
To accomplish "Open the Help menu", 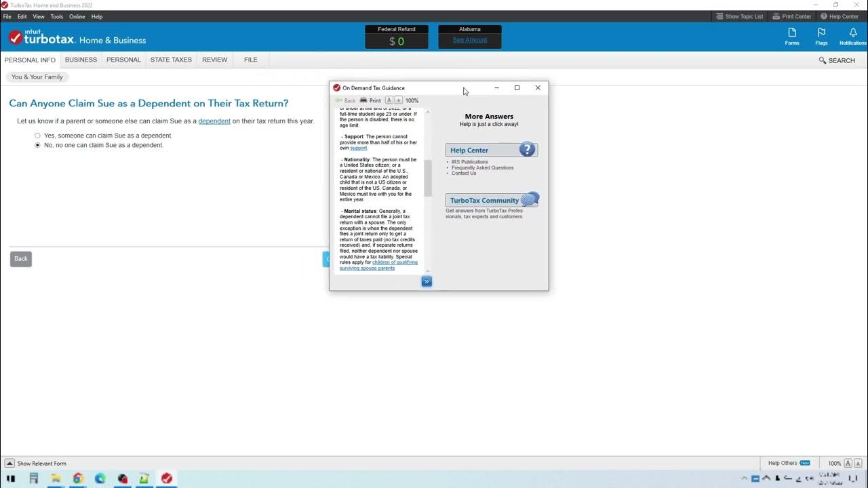I will (97, 16).
